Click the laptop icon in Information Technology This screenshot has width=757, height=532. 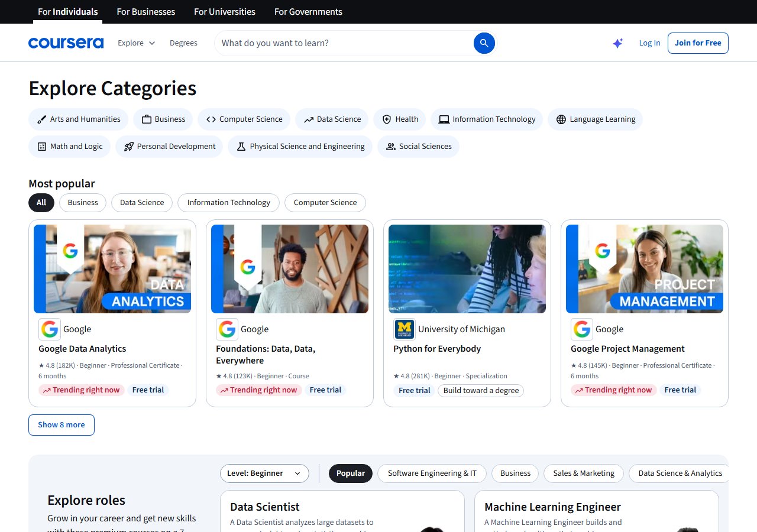click(444, 119)
